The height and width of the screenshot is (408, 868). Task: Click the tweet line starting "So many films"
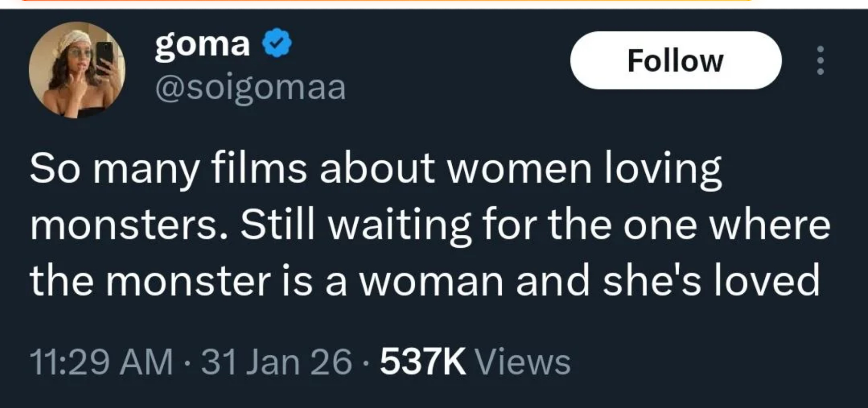coord(375,169)
